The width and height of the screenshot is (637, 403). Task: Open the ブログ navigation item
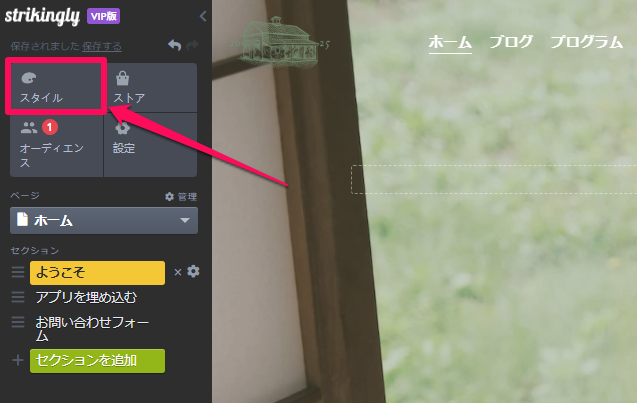(x=511, y=42)
